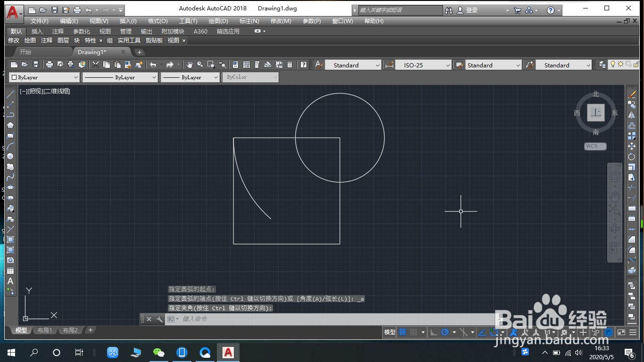644x362 pixels.
Task: Switch to the 参数化 ribbon tab
Action: [82, 31]
